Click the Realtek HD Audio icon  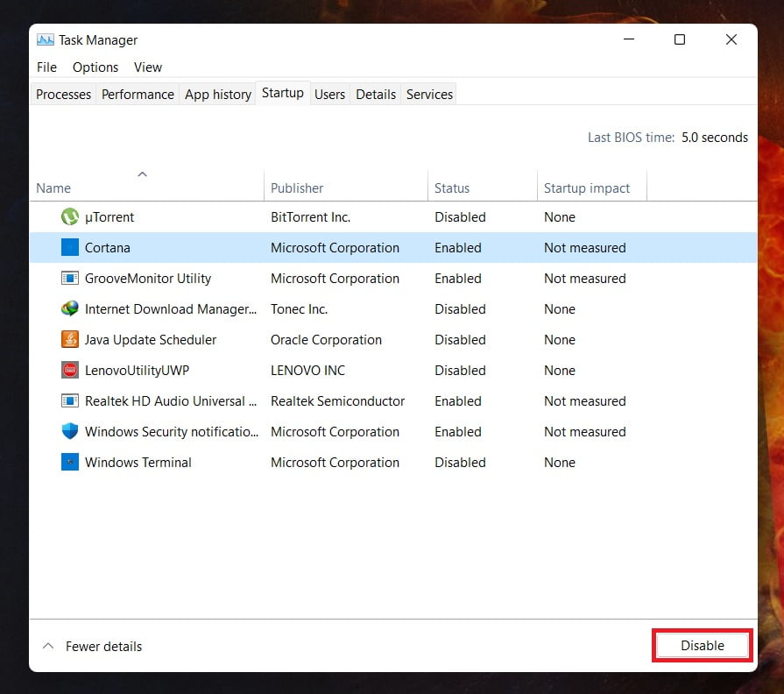click(70, 401)
